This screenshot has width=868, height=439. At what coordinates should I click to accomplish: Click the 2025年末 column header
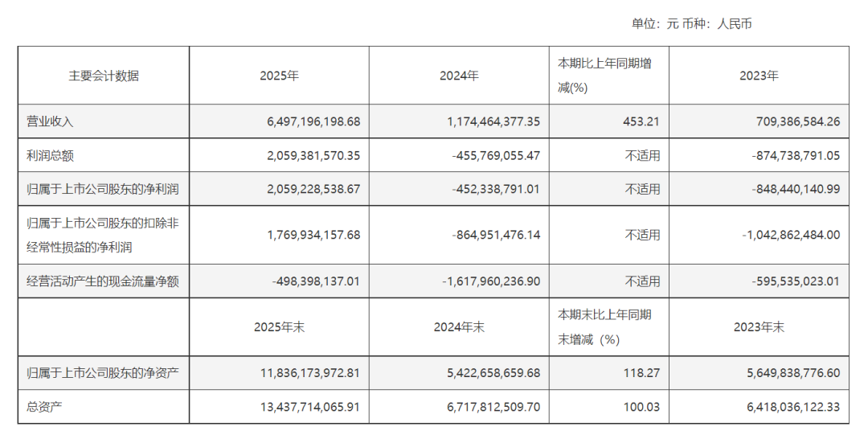coord(279,327)
